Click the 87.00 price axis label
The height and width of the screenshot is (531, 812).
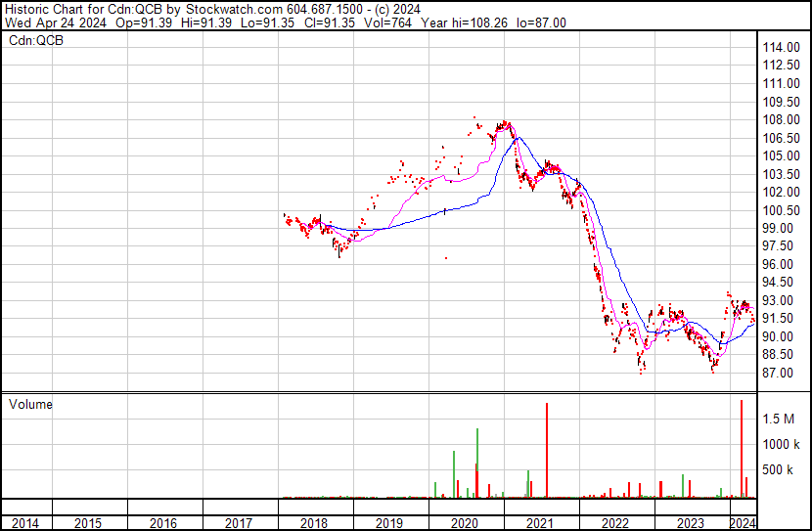point(778,373)
